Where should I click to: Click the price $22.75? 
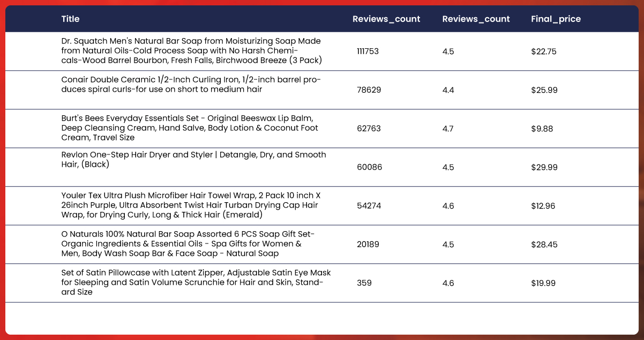544,51
